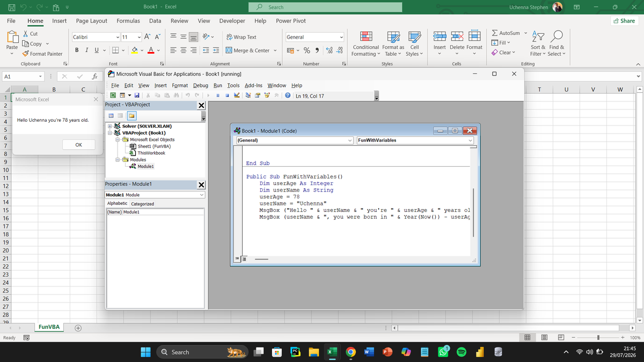Click the Break (pause) icon in VBA toolbar
644x362 pixels.
[x=218, y=95]
